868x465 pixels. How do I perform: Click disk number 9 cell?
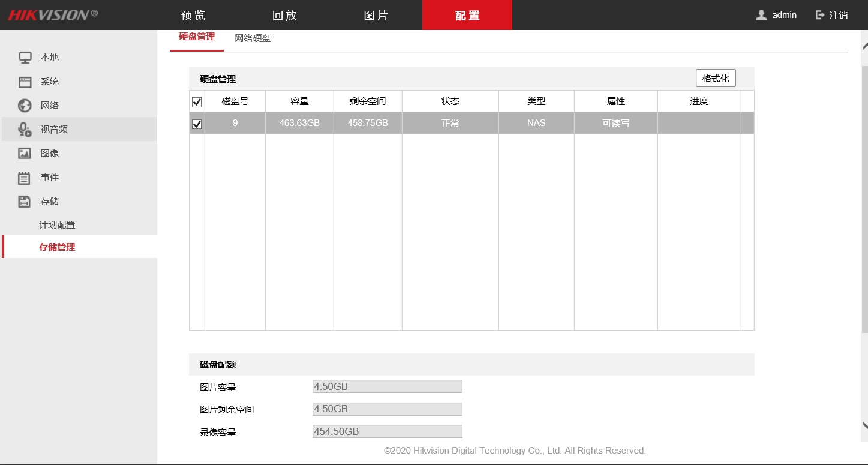click(235, 123)
